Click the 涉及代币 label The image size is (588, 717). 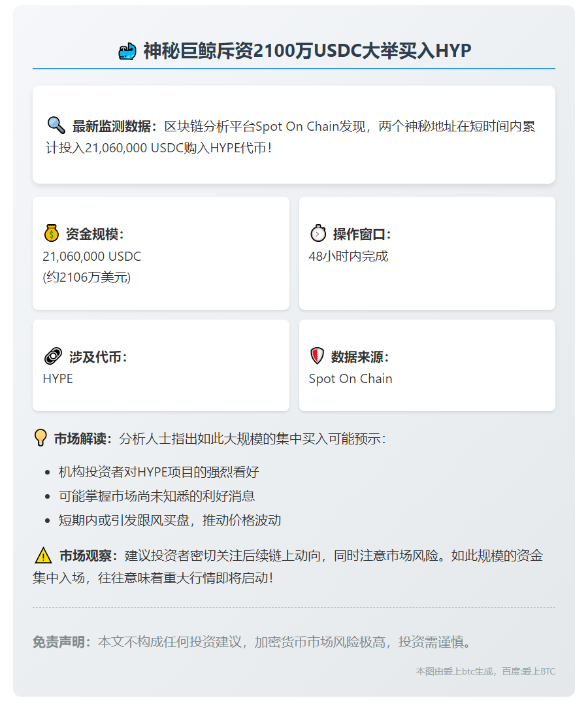click(95, 357)
